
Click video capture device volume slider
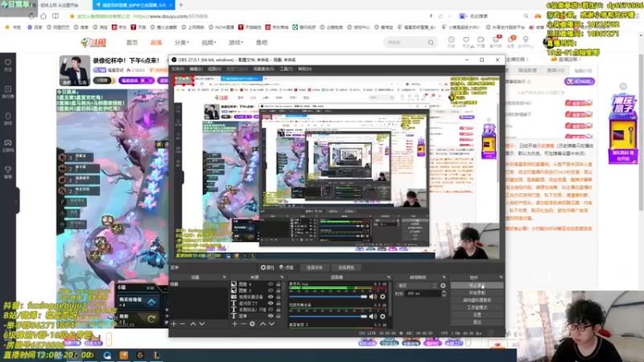click(x=328, y=316)
